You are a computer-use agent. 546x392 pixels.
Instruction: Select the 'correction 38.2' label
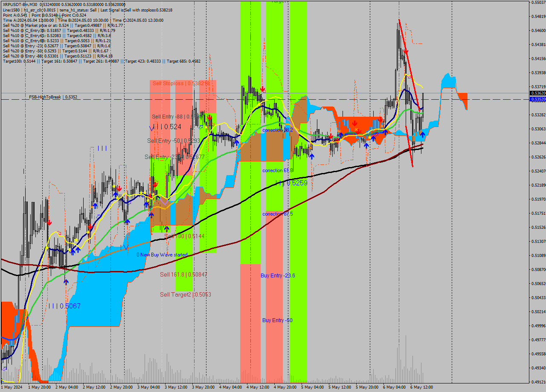(x=278, y=130)
